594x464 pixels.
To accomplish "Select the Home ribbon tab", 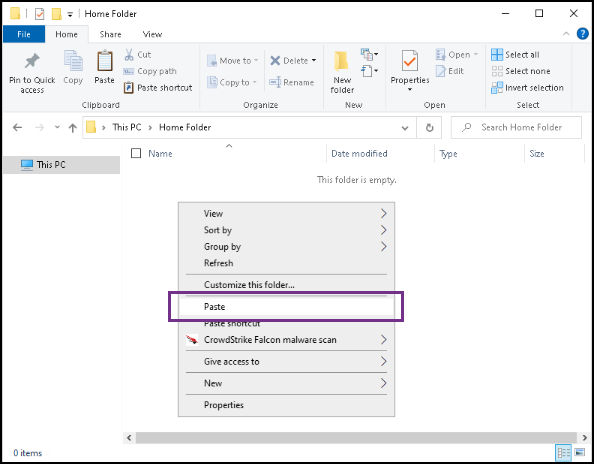I will (66, 34).
